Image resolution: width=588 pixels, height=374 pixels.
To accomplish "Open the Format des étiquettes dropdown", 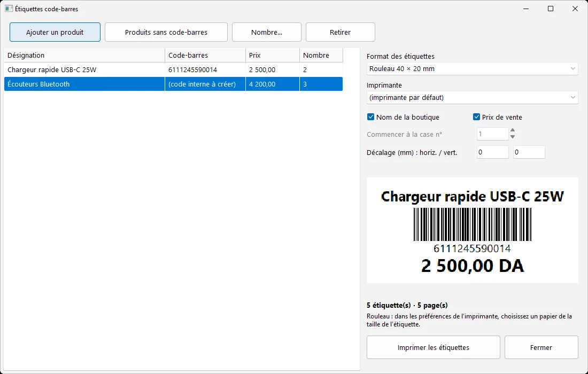I will click(472, 68).
